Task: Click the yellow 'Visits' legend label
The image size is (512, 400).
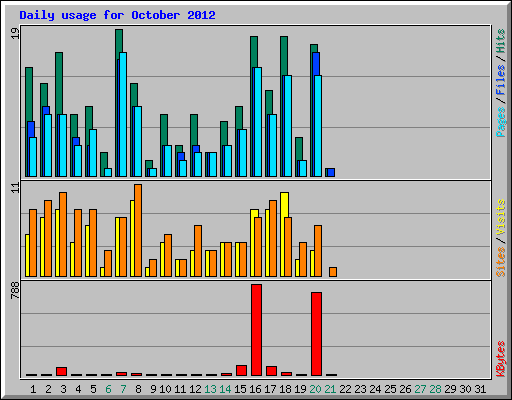Action: coord(501,217)
